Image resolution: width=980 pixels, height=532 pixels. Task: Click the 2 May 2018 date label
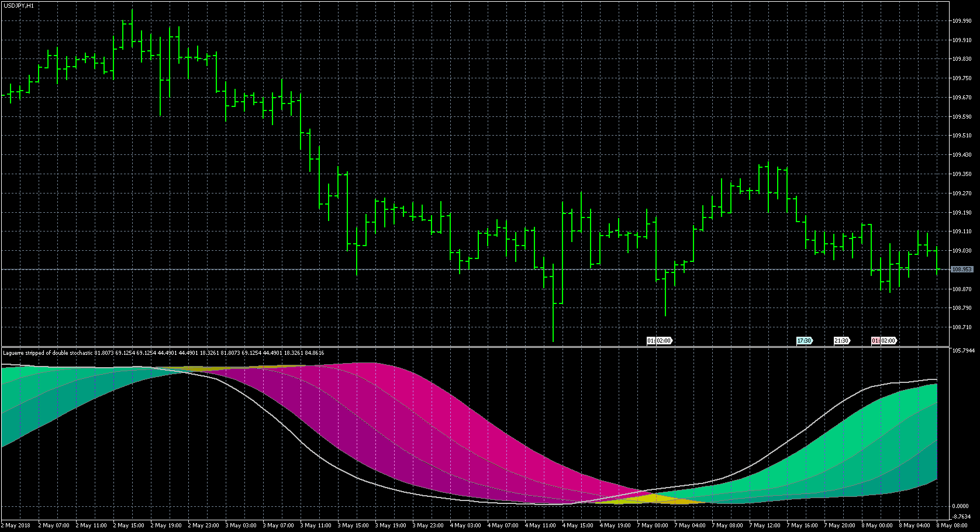click(16, 525)
